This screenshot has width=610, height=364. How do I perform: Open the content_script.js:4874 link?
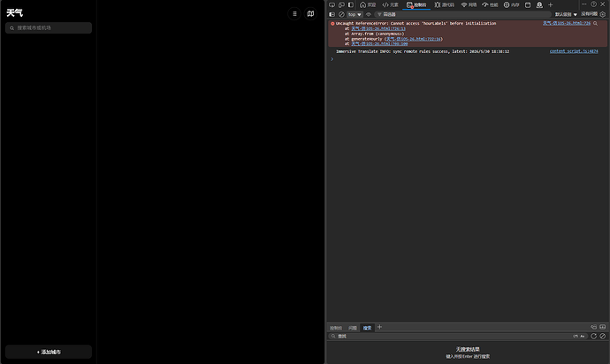[x=574, y=51]
